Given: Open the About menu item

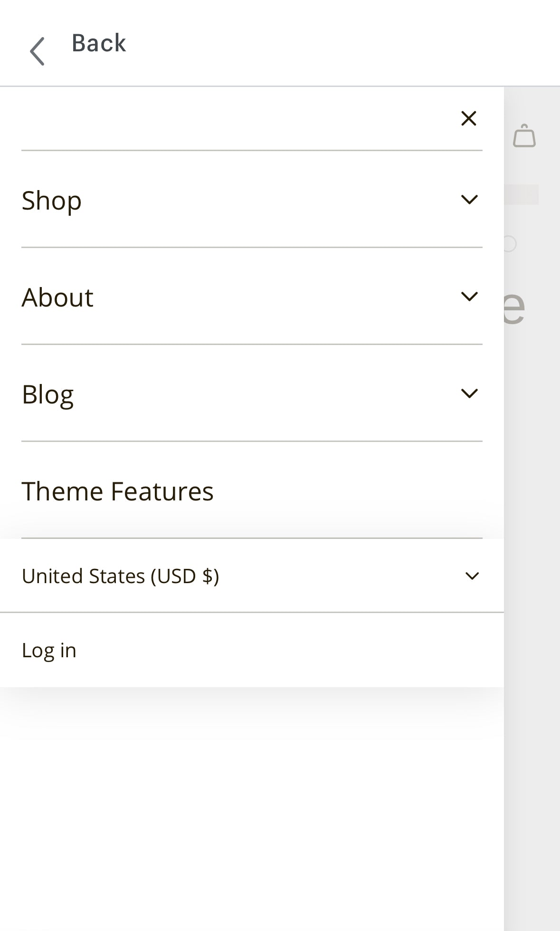Looking at the screenshot, I should [x=57, y=298].
